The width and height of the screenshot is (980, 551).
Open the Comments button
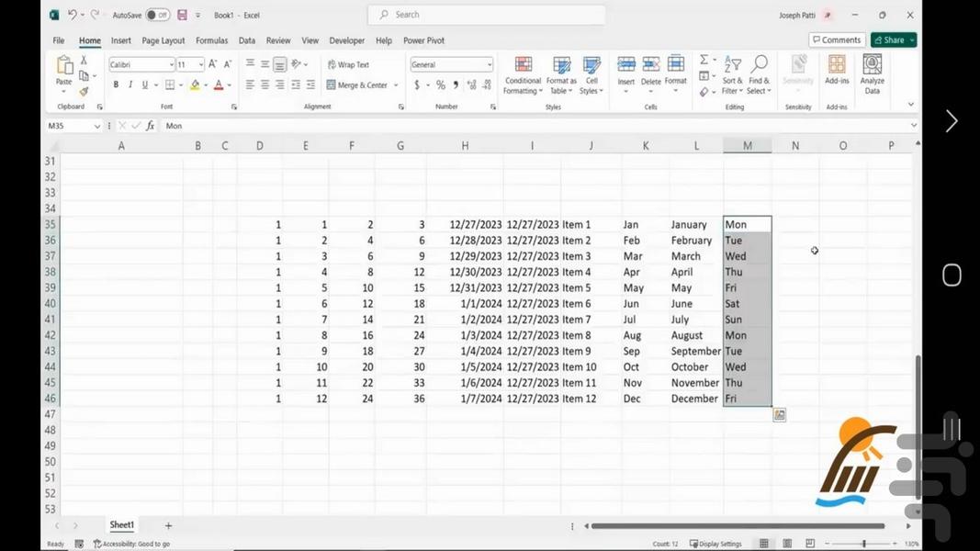[836, 40]
